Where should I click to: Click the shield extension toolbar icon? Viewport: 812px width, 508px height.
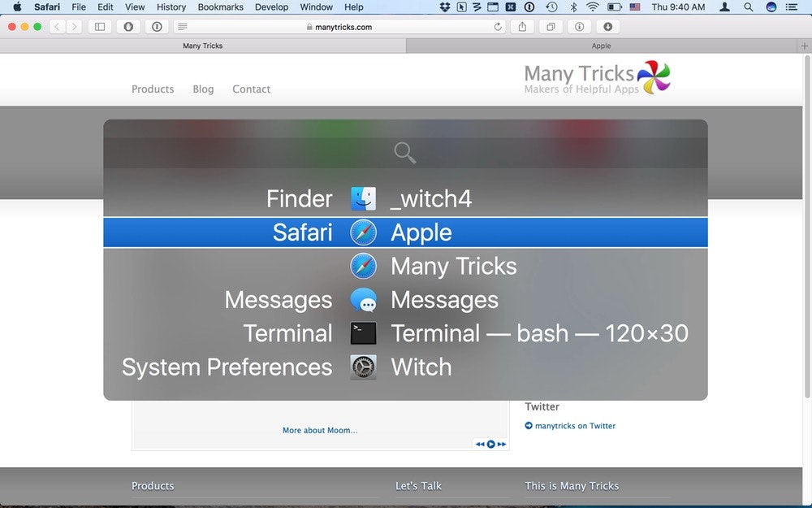click(x=128, y=27)
